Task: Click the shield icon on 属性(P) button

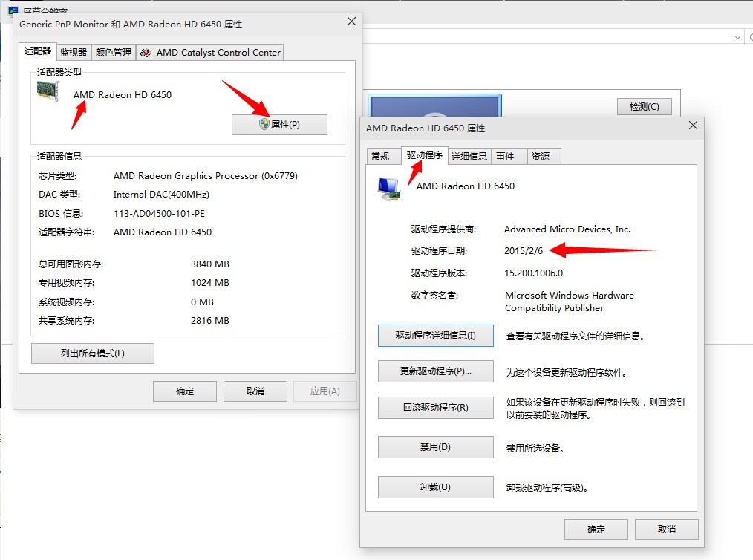Action: coord(264,124)
